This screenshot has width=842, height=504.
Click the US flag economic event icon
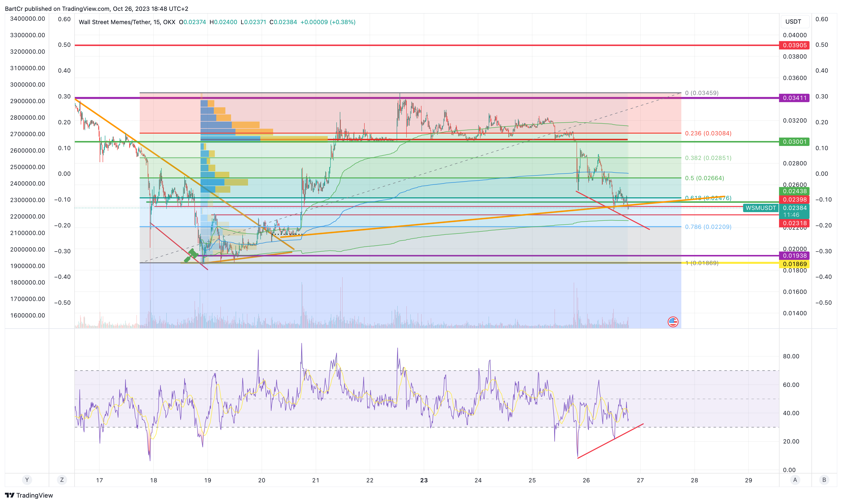tap(672, 321)
